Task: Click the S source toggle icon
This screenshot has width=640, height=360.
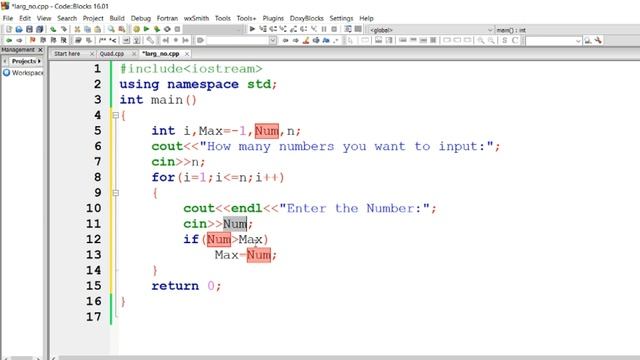Action: [x=505, y=40]
